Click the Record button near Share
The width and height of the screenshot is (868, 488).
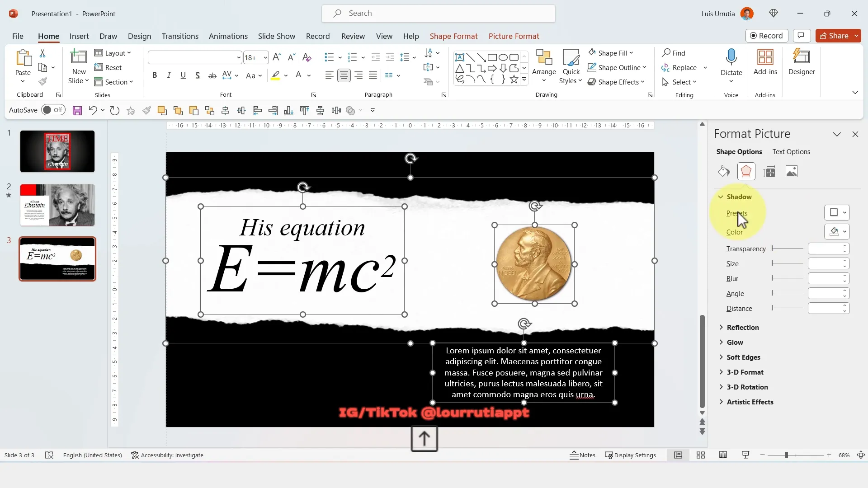(x=767, y=36)
